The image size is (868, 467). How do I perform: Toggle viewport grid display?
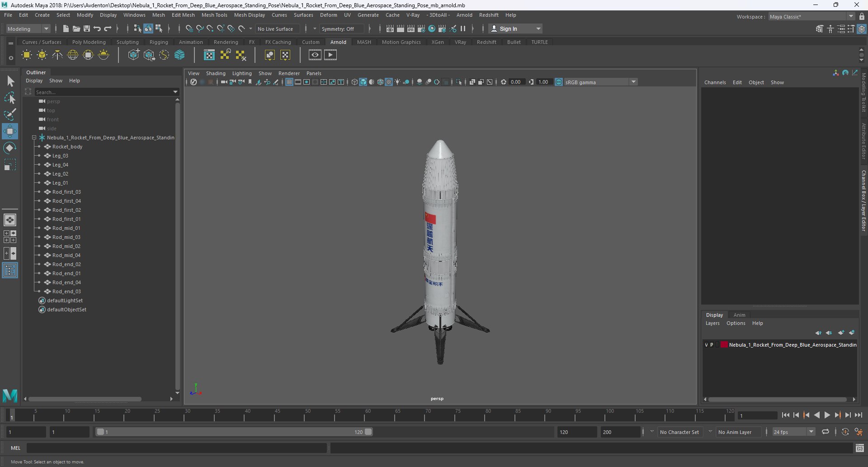pos(289,82)
